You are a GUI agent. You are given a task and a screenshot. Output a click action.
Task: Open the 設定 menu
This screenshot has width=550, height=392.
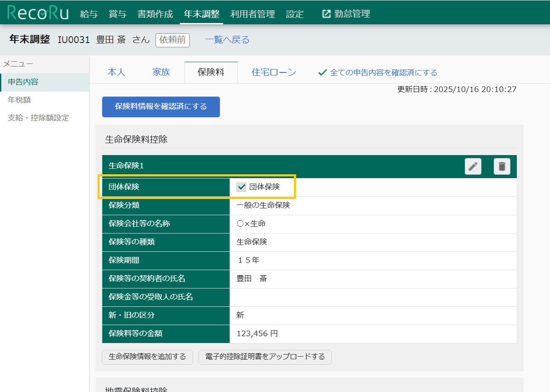click(x=295, y=14)
